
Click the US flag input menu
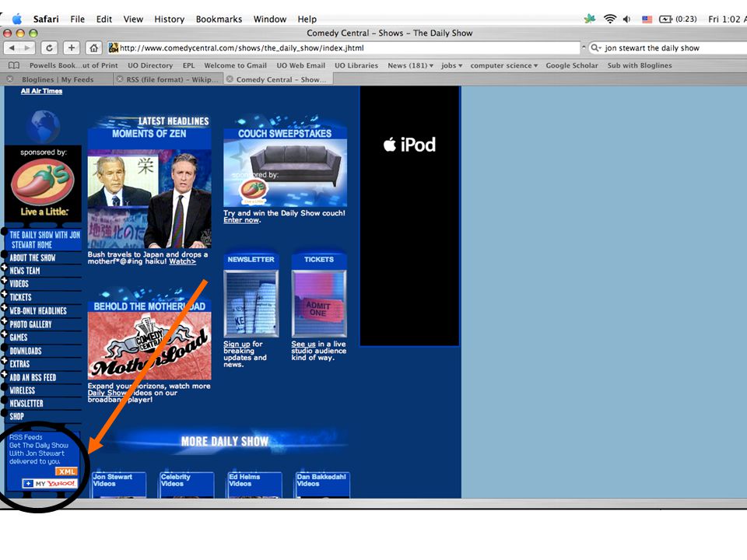point(647,19)
